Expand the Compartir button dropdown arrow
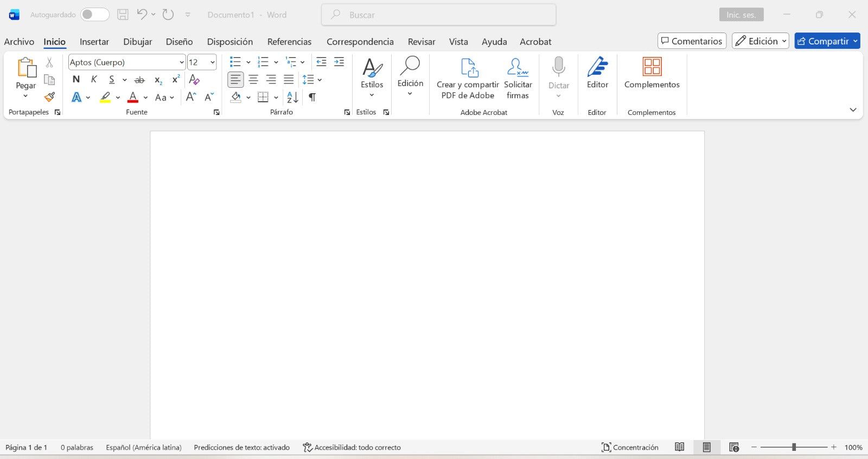Viewport: 868px width, 459px height. click(x=856, y=41)
